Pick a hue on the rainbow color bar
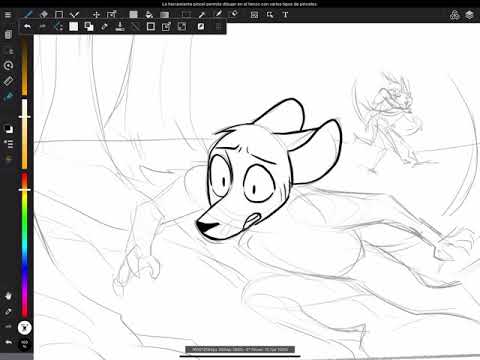Image resolution: width=480 pixels, height=360 pixels. tap(24, 245)
